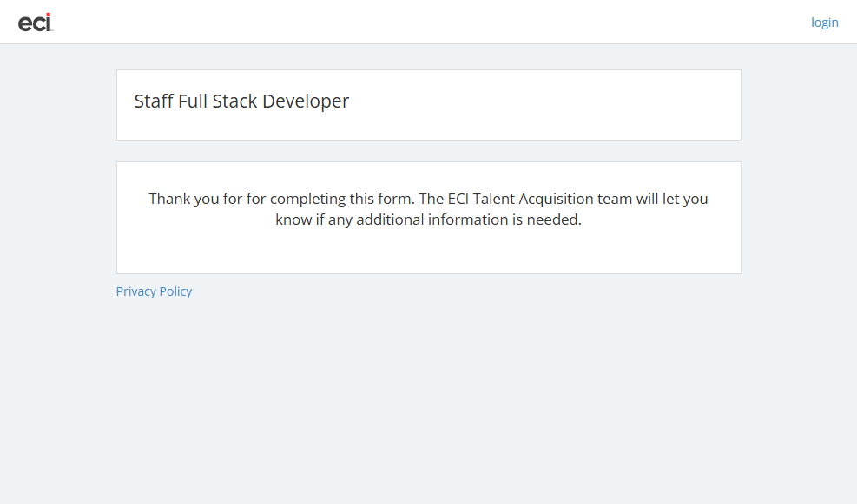Open the Privacy Policy link
Viewport: 857px width, 504px height.
pyautogui.click(x=154, y=291)
